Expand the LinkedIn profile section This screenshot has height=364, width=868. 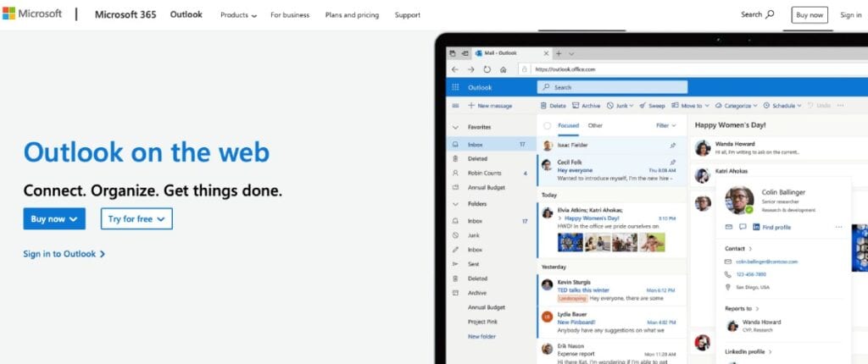point(748,351)
